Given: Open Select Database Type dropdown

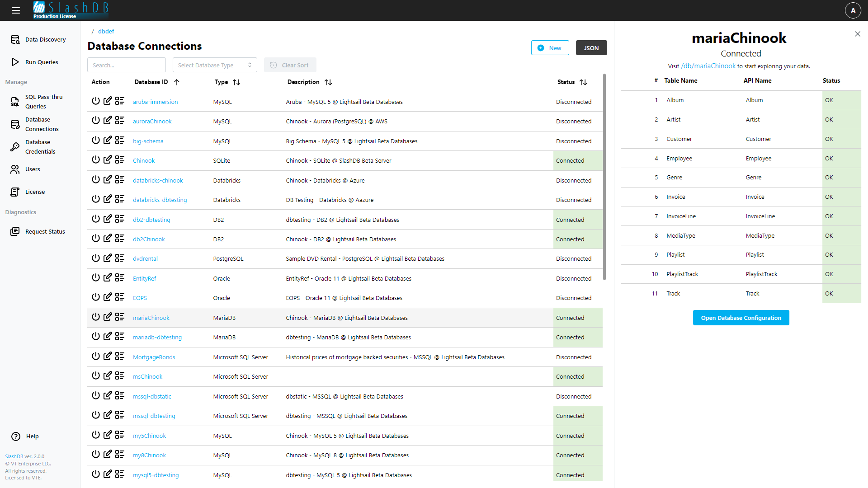Looking at the screenshot, I should pyautogui.click(x=215, y=65).
